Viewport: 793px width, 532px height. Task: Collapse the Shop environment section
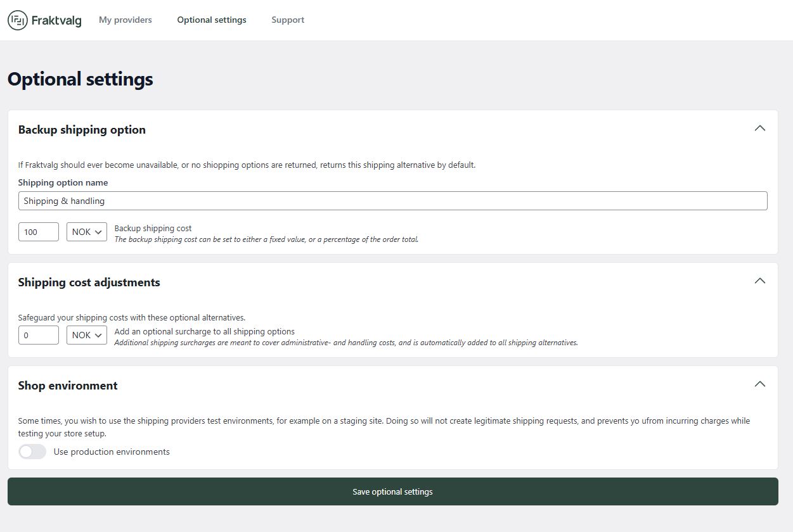[x=760, y=384]
